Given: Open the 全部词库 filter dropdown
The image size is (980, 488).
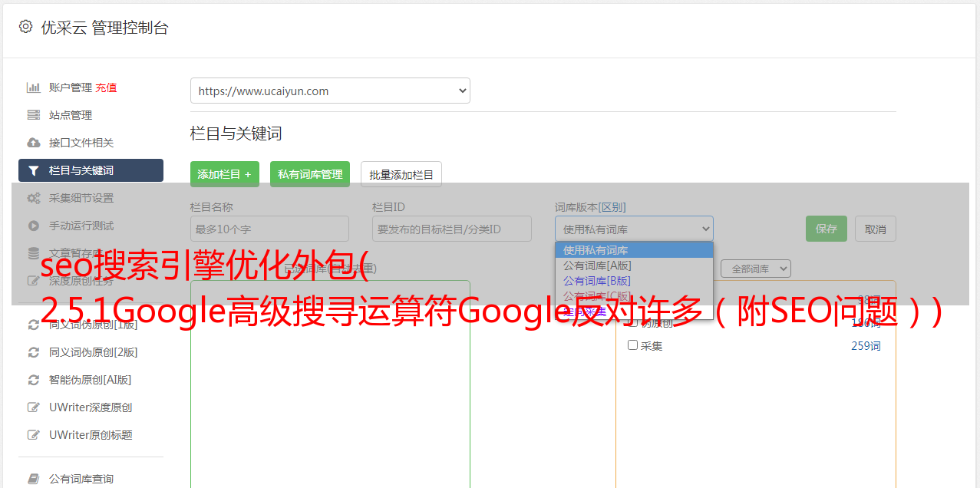Looking at the screenshot, I should coord(755,269).
